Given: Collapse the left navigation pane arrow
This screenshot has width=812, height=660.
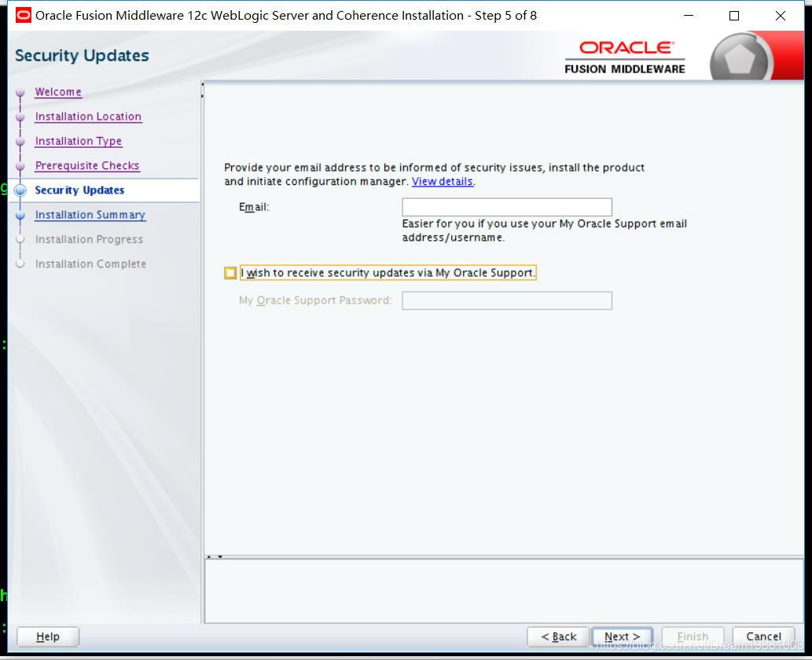Looking at the screenshot, I should [x=203, y=84].
